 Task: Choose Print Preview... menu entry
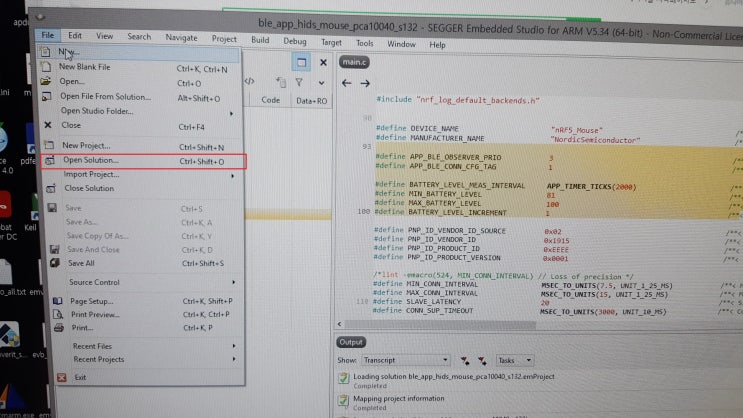[x=147, y=314]
